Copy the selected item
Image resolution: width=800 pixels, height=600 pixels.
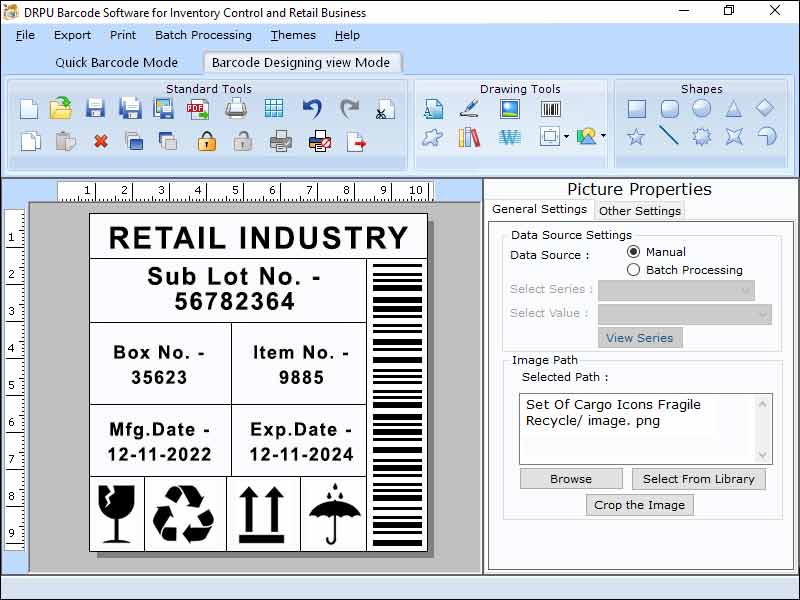pyautogui.click(x=30, y=141)
